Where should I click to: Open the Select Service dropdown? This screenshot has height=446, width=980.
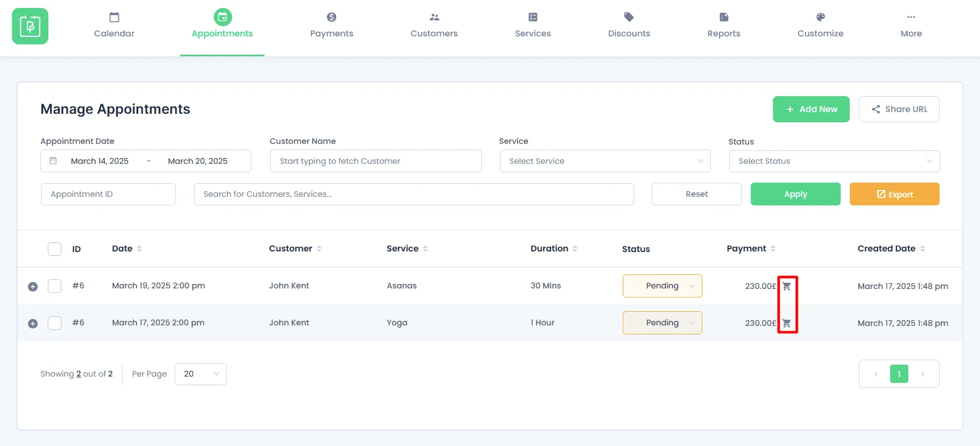coord(605,161)
